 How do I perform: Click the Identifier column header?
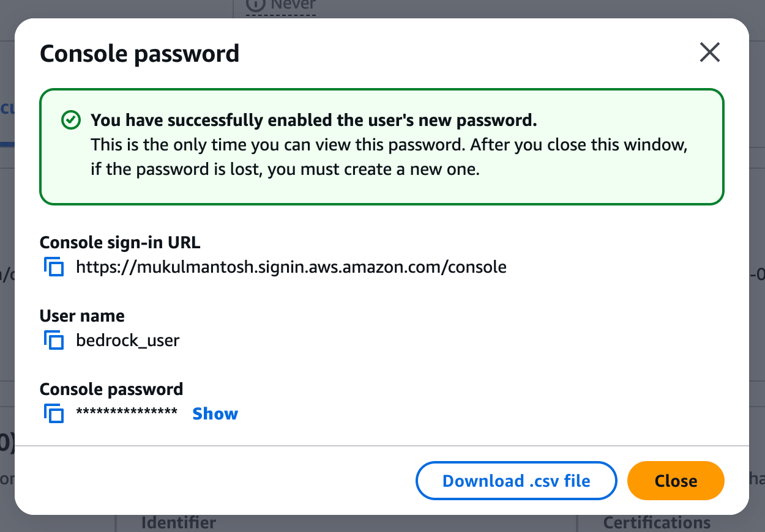point(179,523)
